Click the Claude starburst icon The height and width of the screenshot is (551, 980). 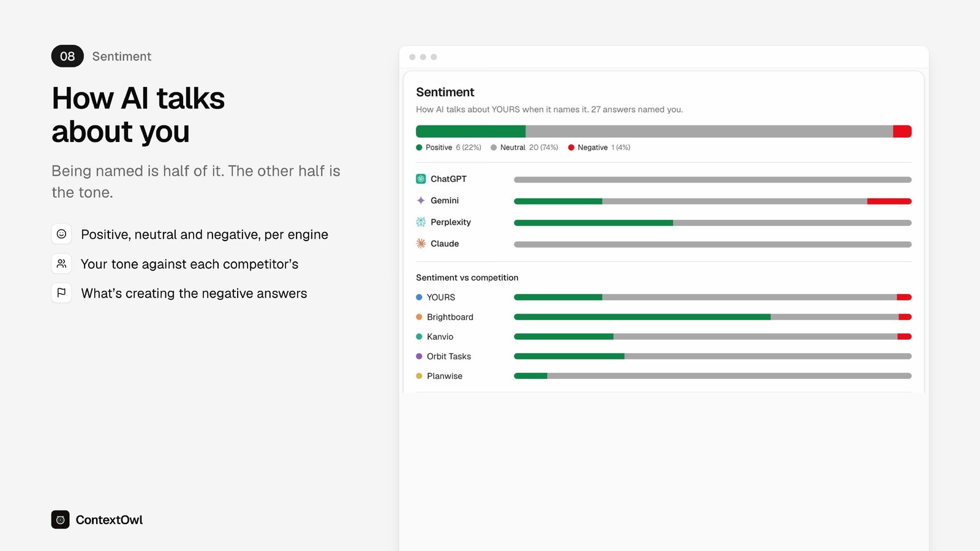click(x=421, y=244)
